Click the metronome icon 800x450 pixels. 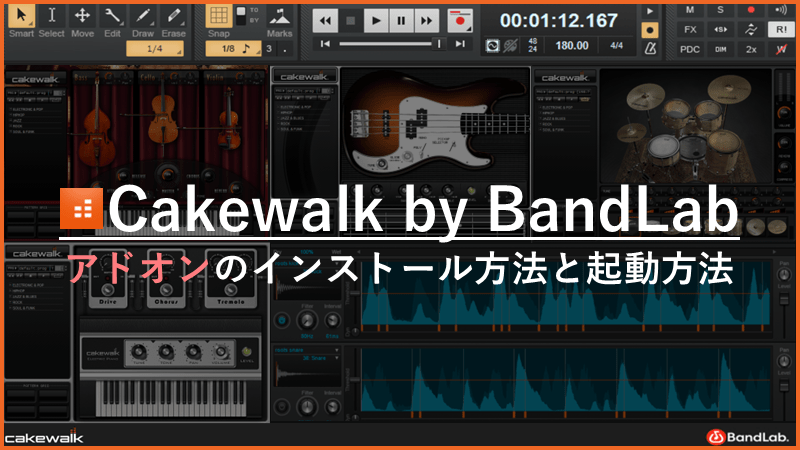(x=650, y=48)
